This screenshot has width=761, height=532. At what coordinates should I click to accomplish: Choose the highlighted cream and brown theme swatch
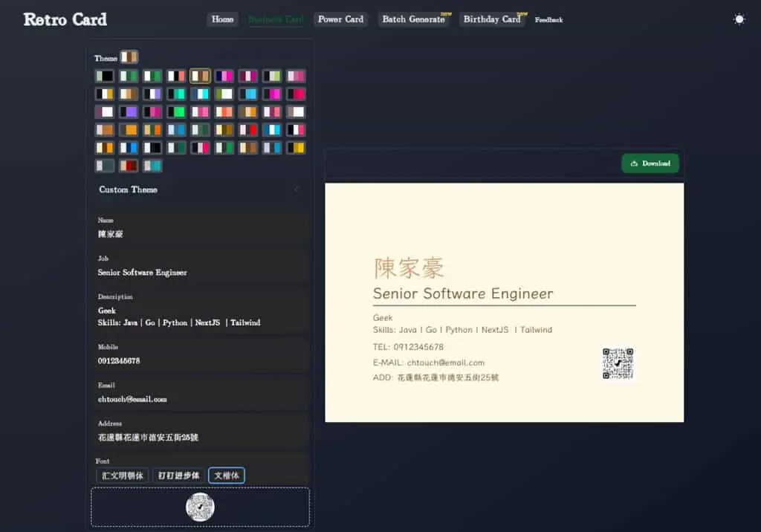click(x=200, y=76)
